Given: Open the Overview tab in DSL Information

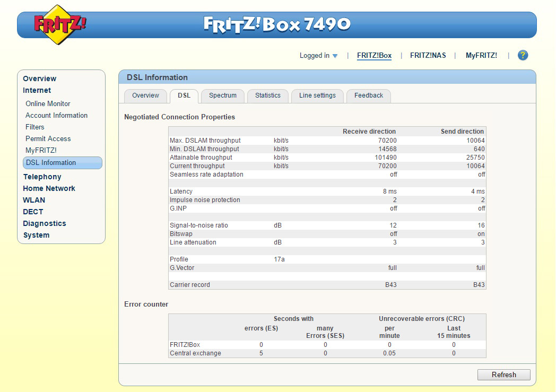Looking at the screenshot, I should pyautogui.click(x=145, y=95).
